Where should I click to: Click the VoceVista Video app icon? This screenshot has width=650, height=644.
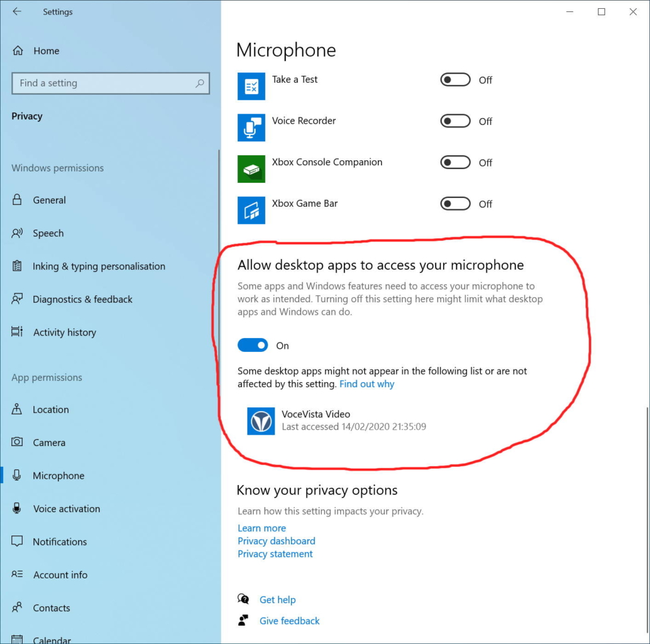click(261, 421)
